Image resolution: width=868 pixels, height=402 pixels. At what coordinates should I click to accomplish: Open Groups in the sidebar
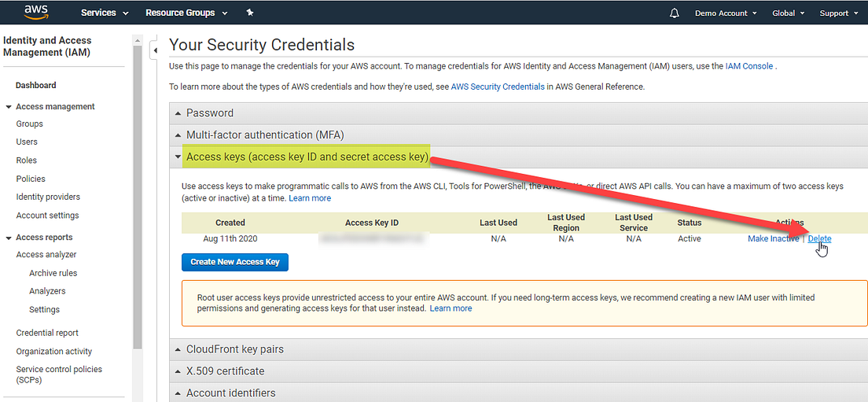pyautogui.click(x=29, y=124)
